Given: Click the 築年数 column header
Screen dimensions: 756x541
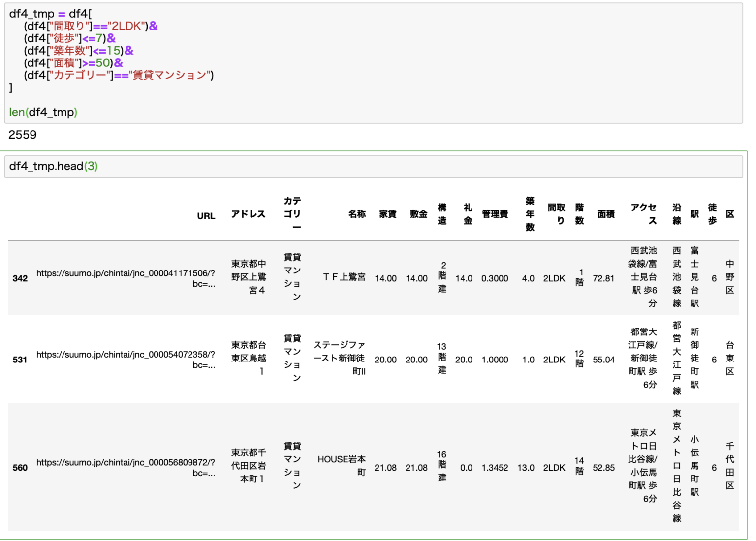Looking at the screenshot, I should coord(530,214).
